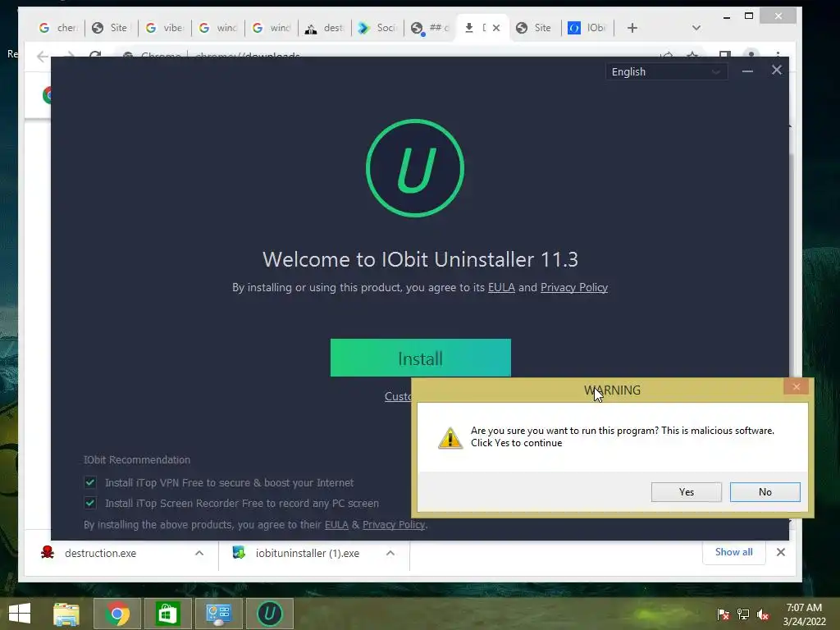Open Windows Store from taskbar
The width and height of the screenshot is (840, 630).
[167, 614]
